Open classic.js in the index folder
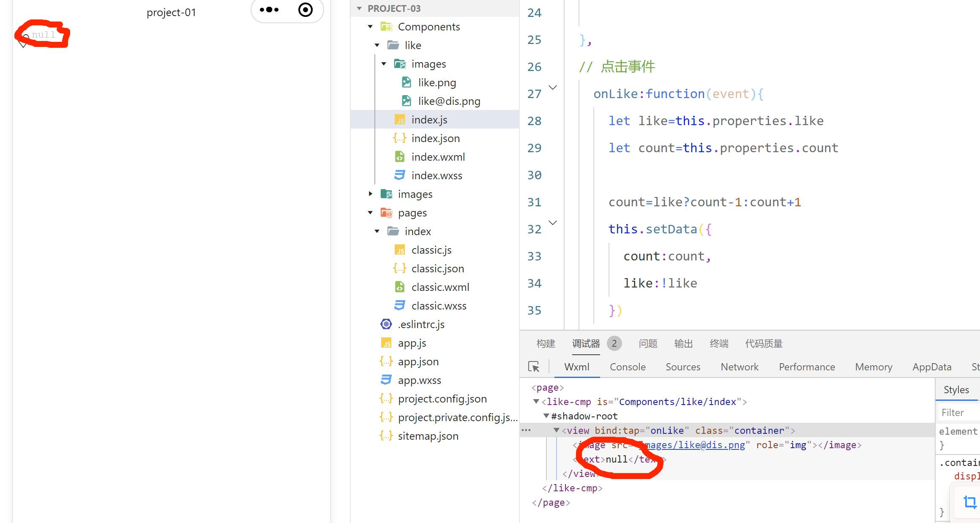This screenshot has width=980, height=523. click(x=431, y=250)
